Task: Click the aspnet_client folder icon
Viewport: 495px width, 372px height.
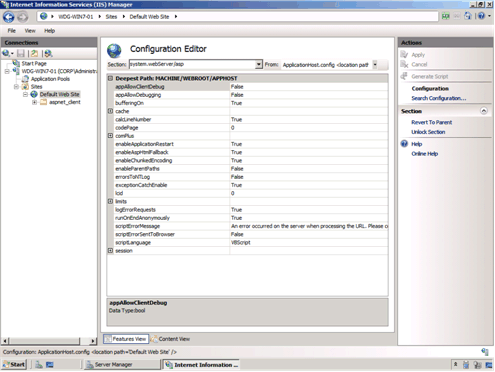Action: click(x=43, y=102)
